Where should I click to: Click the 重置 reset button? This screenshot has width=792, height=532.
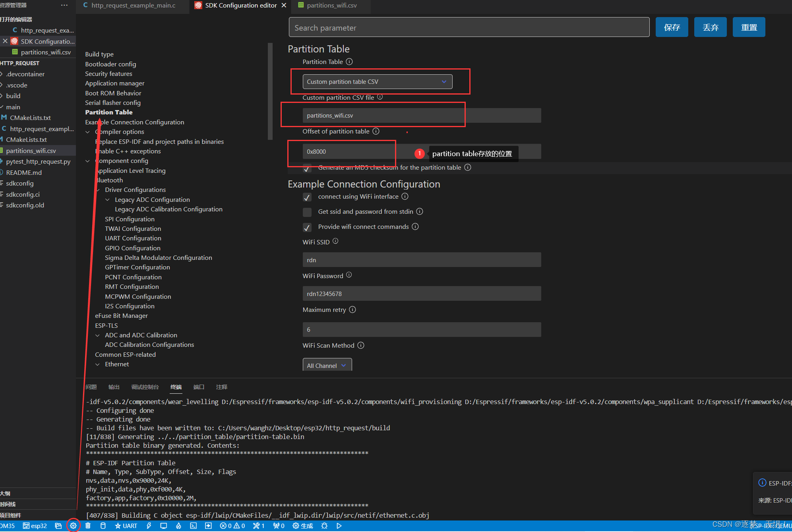coord(748,27)
